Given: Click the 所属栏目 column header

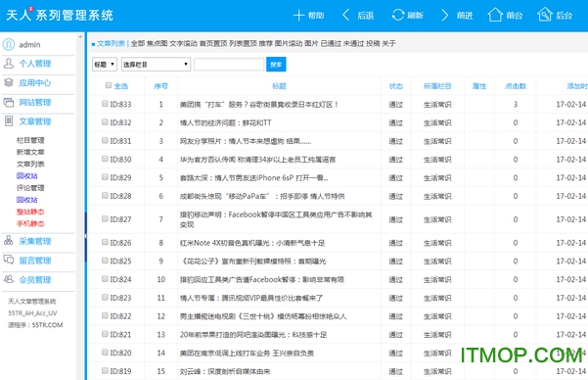Looking at the screenshot, I should [x=437, y=86].
